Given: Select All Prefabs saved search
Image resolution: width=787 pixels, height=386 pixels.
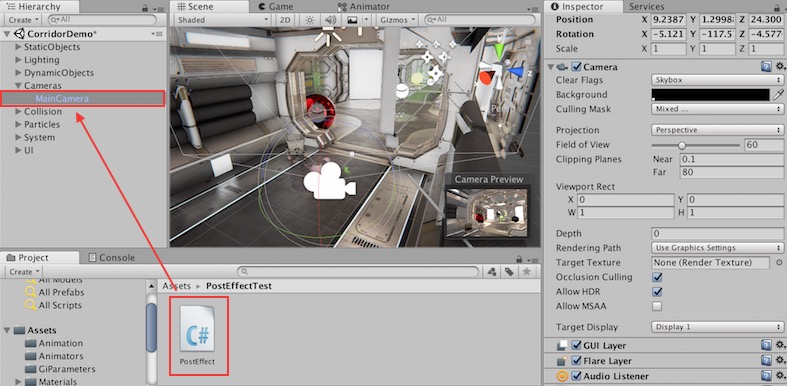Looking at the screenshot, I should [x=55, y=292].
